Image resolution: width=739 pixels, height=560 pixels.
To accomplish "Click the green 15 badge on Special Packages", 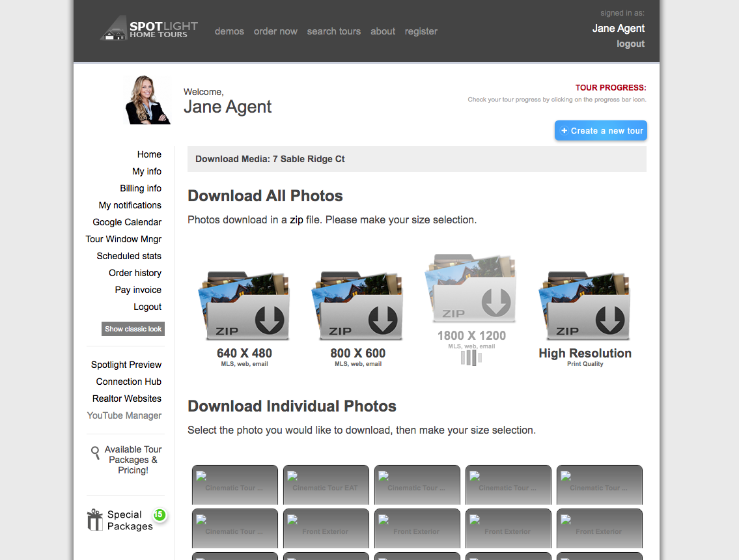I will click(x=160, y=515).
